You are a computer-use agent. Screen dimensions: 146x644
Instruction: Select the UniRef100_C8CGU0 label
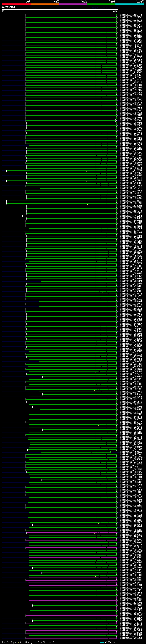(x=131, y=85)
